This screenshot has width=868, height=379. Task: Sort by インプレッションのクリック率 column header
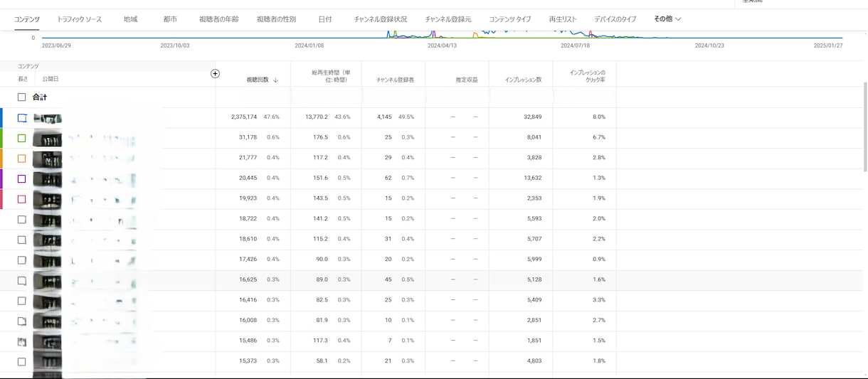[x=588, y=76]
